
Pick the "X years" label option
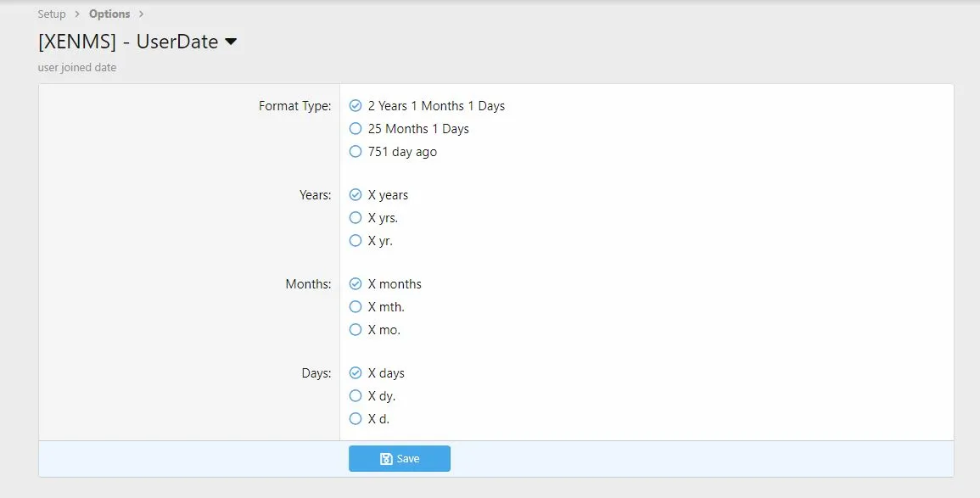tap(356, 195)
